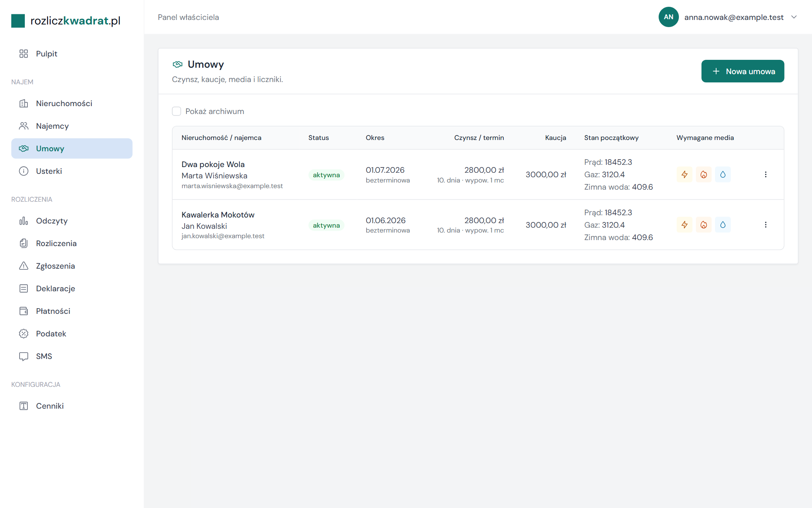Click gas flame icon for Kawalerka Mokotów
The image size is (812, 508).
pyautogui.click(x=704, y=225)
